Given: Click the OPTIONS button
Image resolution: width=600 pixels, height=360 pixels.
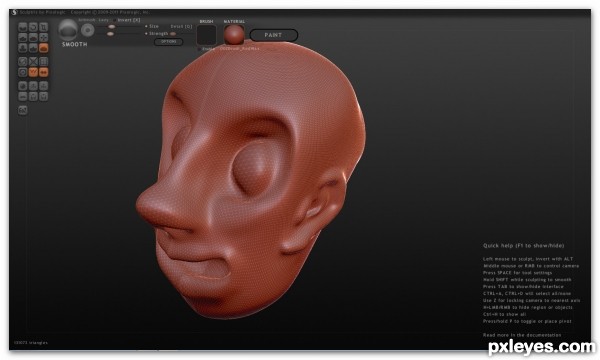Looking at the screenshot, I should 168,42.
